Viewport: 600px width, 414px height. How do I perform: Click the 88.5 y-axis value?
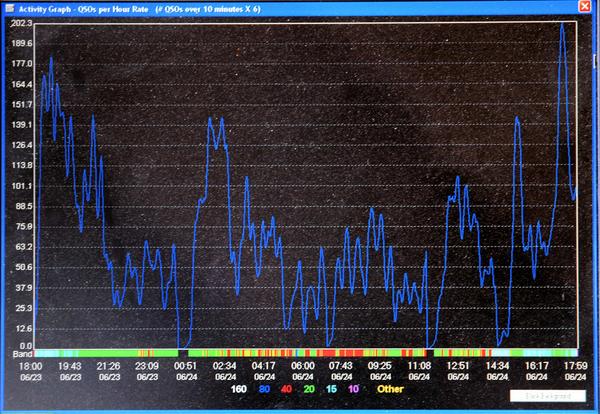tap(23, 206)
